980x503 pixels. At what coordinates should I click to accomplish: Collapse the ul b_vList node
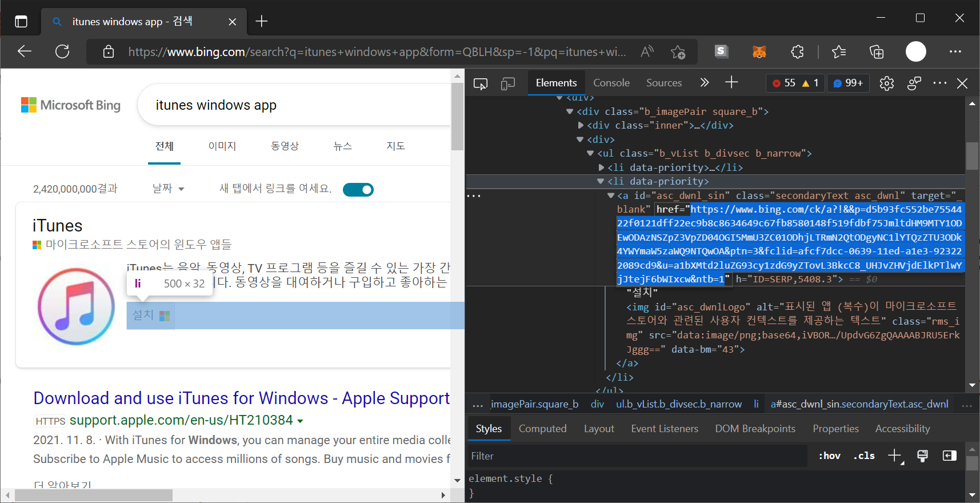point(590,153)
